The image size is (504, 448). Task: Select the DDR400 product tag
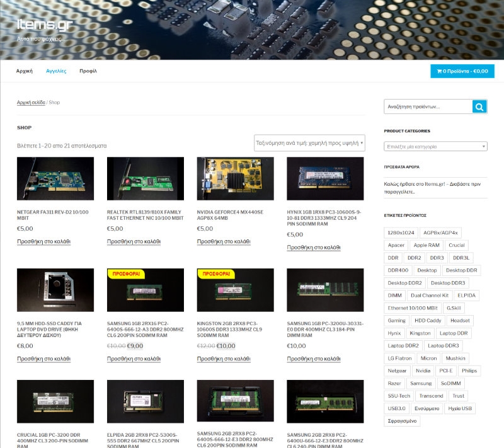pos(398,270)
